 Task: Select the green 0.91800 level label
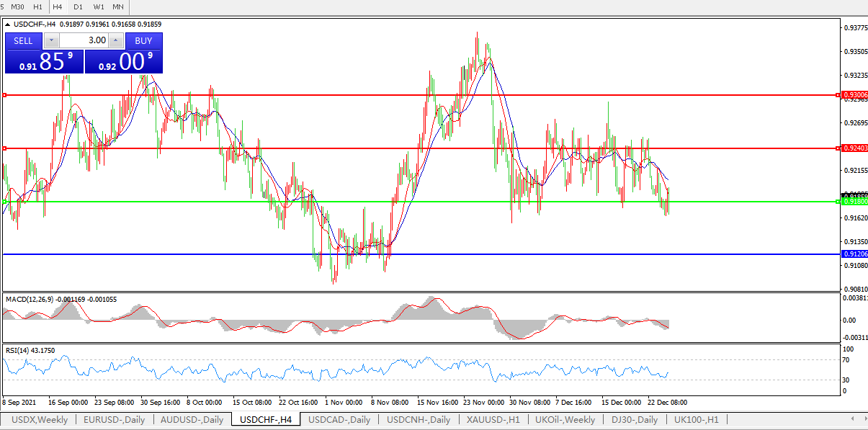click(x=854, y=202)
